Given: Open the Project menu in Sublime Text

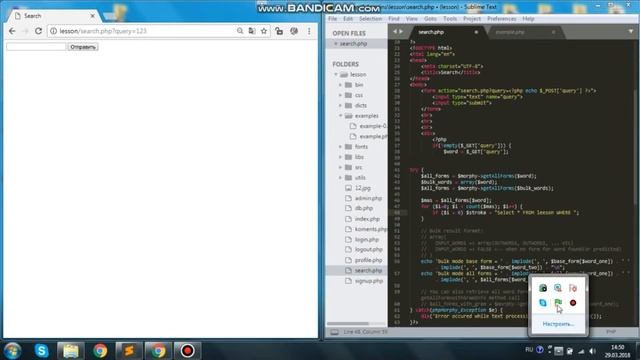Looking at the screenshot, I should click(x=472, y=19).
